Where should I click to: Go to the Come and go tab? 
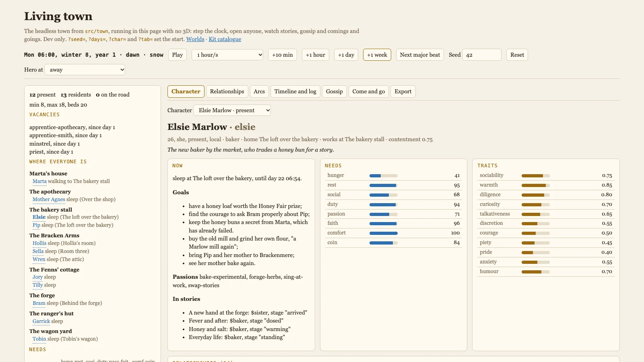click(369, 91)
